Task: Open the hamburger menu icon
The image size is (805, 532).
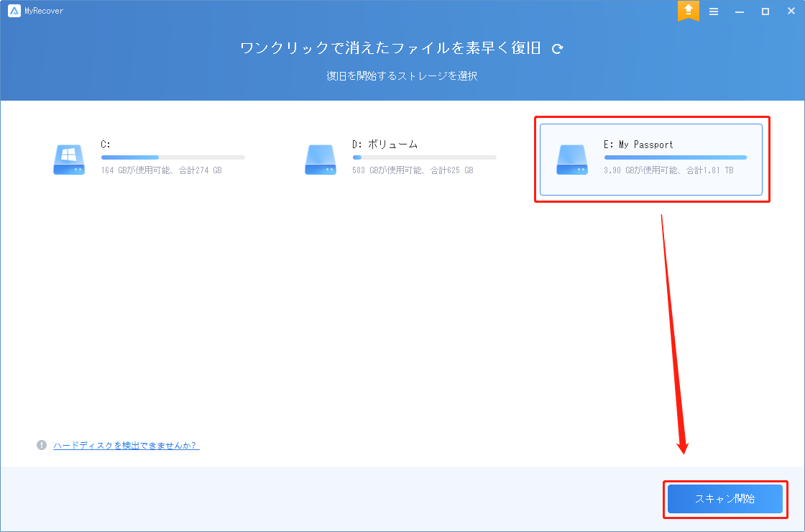Action: [714, 11]
